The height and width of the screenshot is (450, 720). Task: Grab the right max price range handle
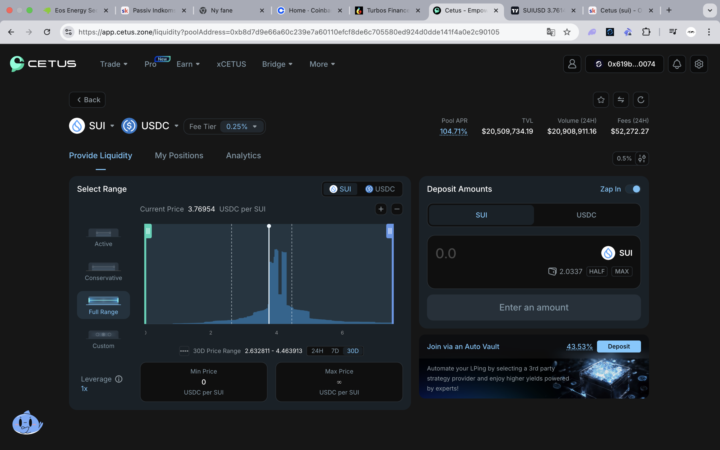tap(390, 231)
